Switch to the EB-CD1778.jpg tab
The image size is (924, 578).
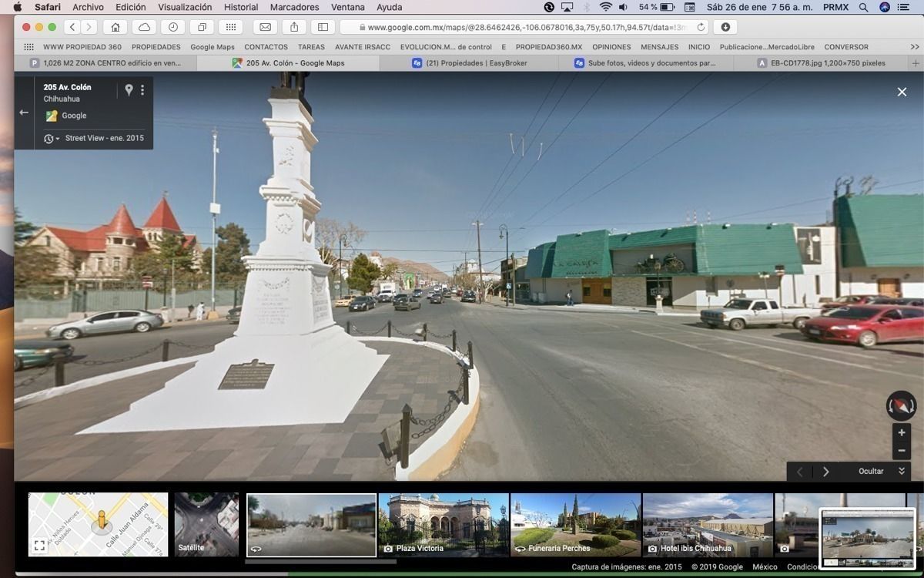click(x=821, y=63)
